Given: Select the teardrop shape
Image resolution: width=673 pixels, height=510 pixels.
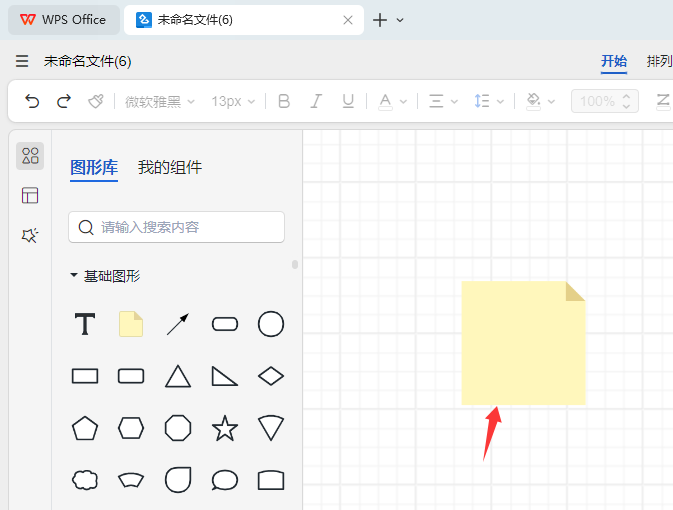Looking at the screenshot, I should [x=178, y=480].
